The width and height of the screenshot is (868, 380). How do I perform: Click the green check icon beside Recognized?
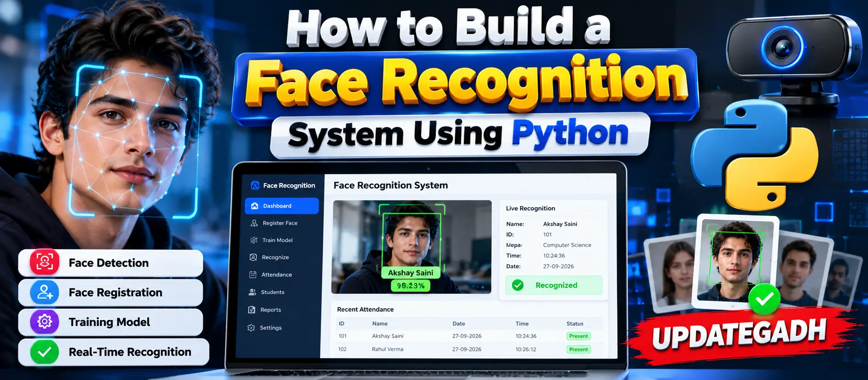click(518, 285)
